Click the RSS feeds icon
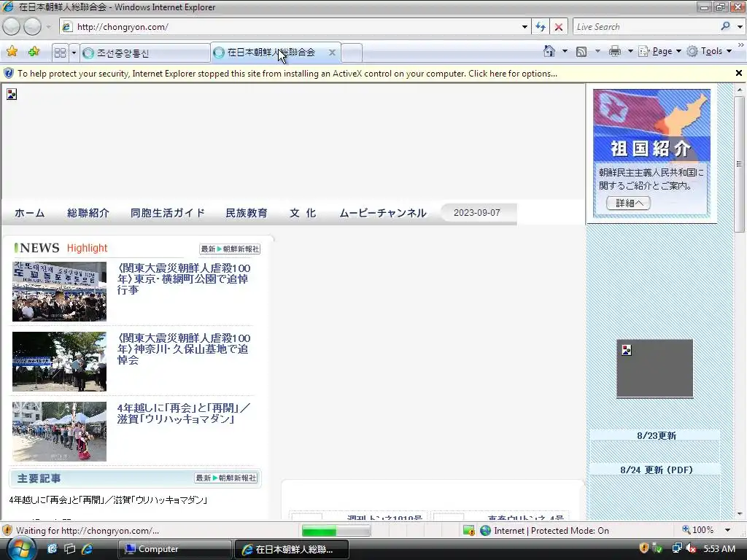747x560 pixels. (x=581, y=52)
